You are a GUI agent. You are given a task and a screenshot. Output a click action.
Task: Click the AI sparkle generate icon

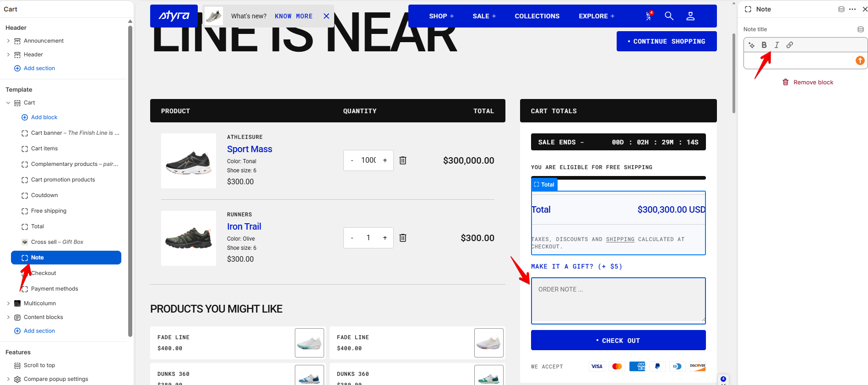751,45
